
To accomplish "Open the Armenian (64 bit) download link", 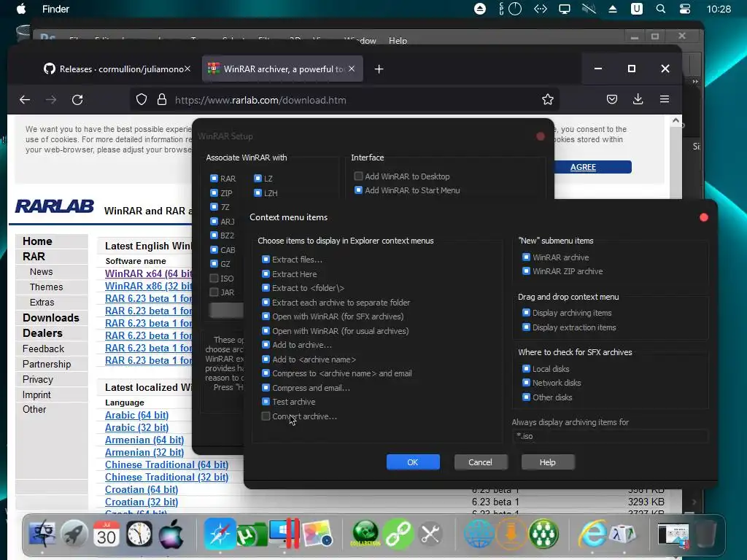I will tap(144, 440).
